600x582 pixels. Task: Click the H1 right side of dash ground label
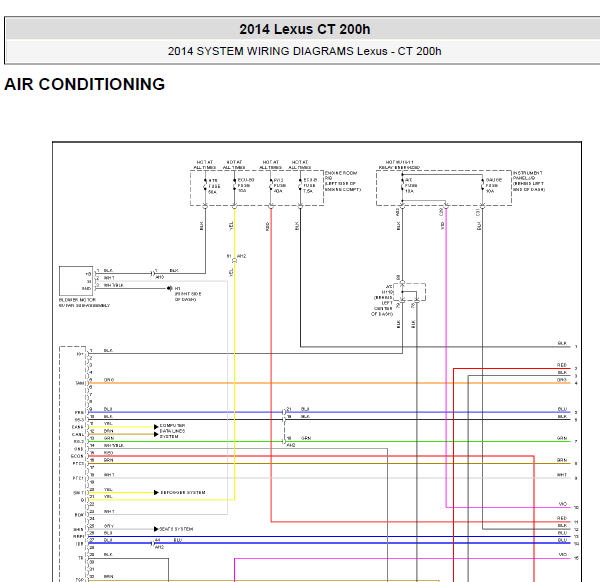[x=188, y=294]
